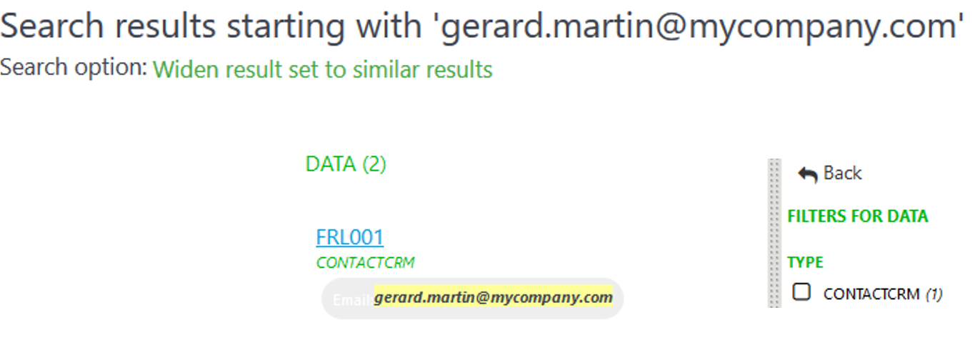The image size is (980, 350).
Task: Collapse the TYPE filter group heading
Action: (x=805, y=262)
